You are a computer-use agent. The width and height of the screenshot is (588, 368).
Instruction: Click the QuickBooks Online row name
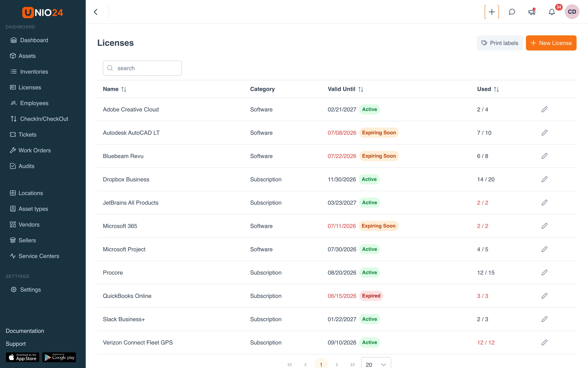[x=127, y=296]
